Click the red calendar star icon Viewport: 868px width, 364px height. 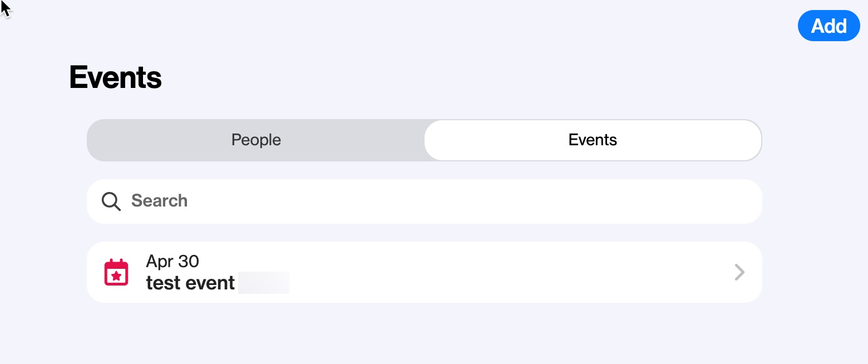click(x=116, y=273)
